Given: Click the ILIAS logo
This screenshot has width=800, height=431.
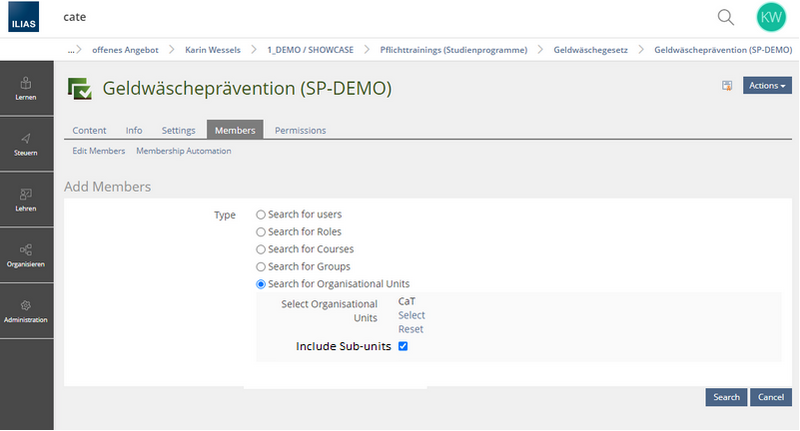Looking at the screenshot, I should [x=26, y=18].
